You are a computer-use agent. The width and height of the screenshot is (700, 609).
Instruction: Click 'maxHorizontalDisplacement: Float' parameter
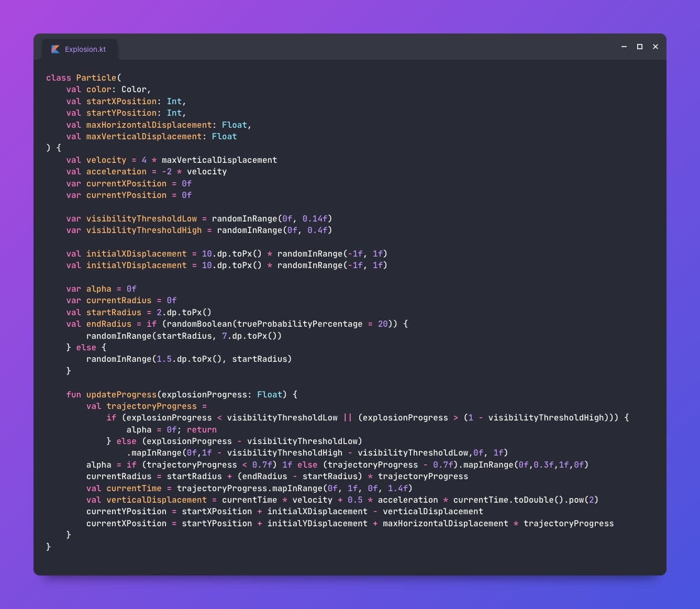(166, 125)
